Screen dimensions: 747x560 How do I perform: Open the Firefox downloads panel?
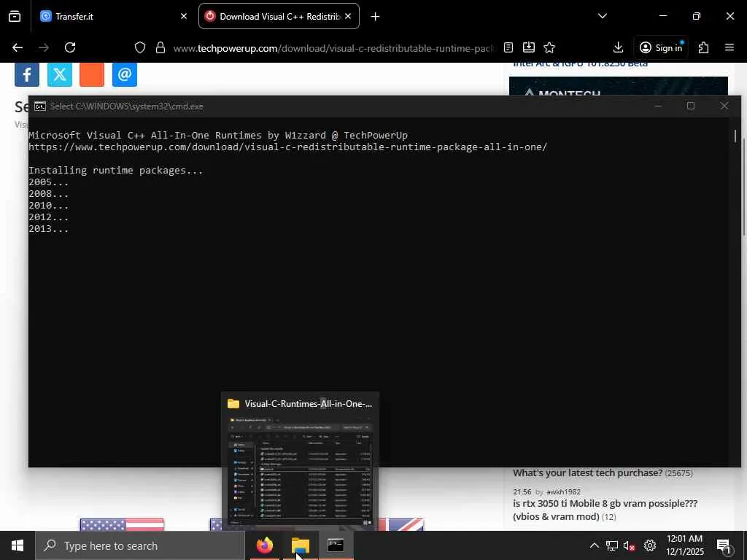pyautogui.click(x=618, y=47)
